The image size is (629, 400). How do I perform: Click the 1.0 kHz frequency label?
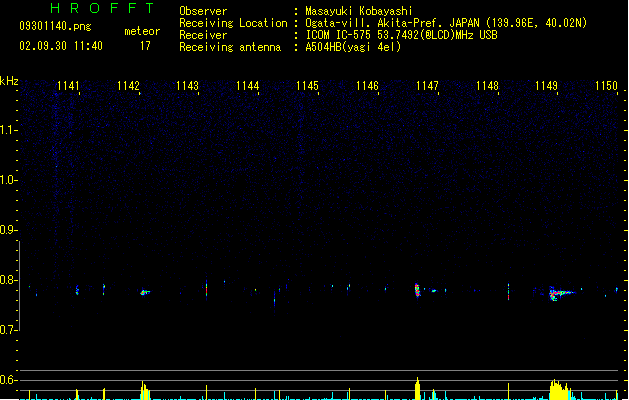(x=8, y=180)
